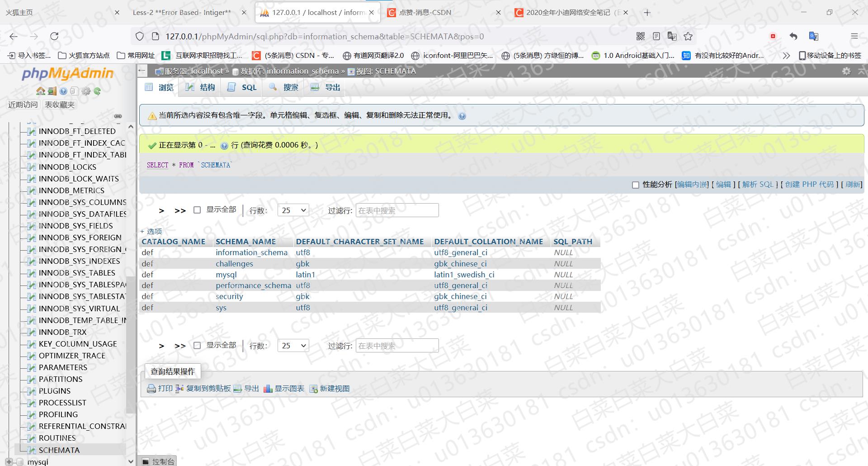Open a new browser tab
Viewport: 868px width, 466px height.
tap(647, 13)
